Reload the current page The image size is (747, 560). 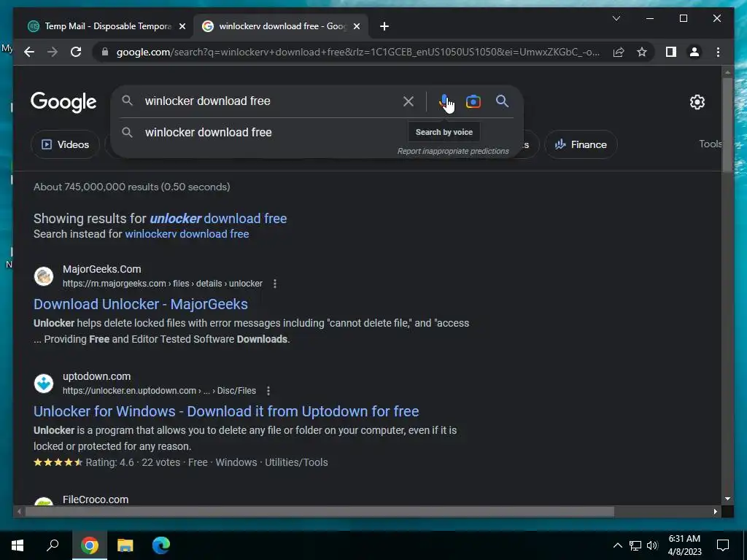coord(76,52)
